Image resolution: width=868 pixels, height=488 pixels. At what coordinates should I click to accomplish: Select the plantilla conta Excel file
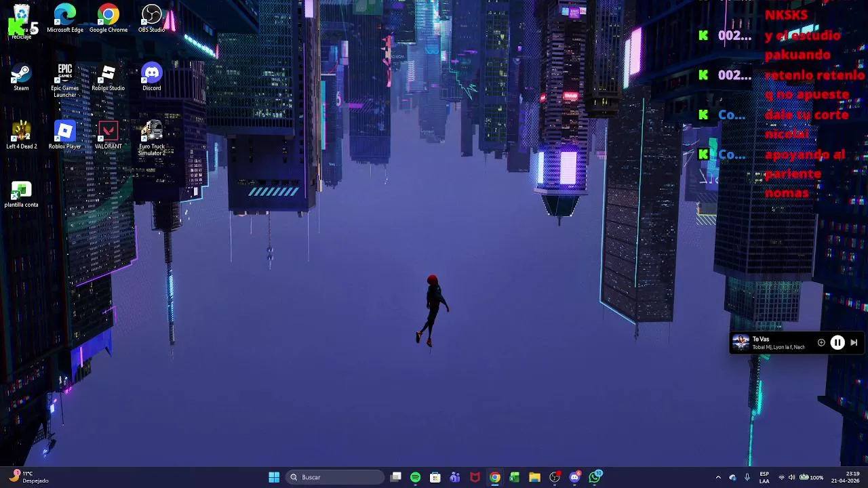point(22,195)
